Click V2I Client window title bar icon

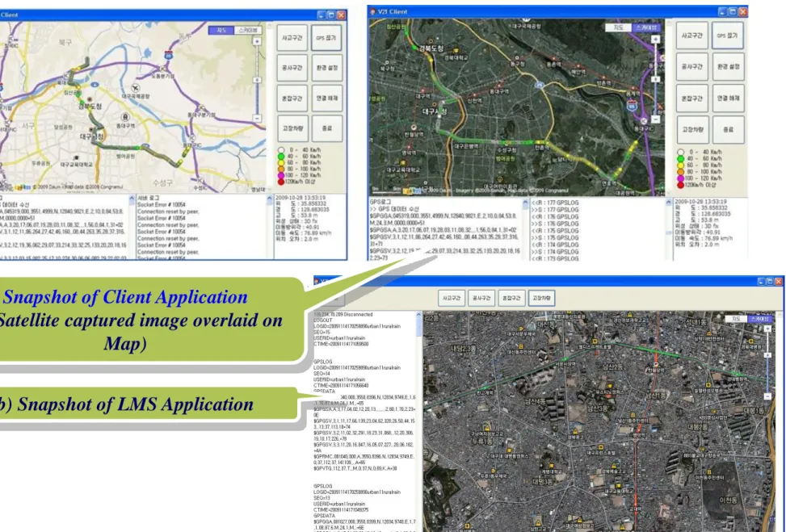coord(372,11)
